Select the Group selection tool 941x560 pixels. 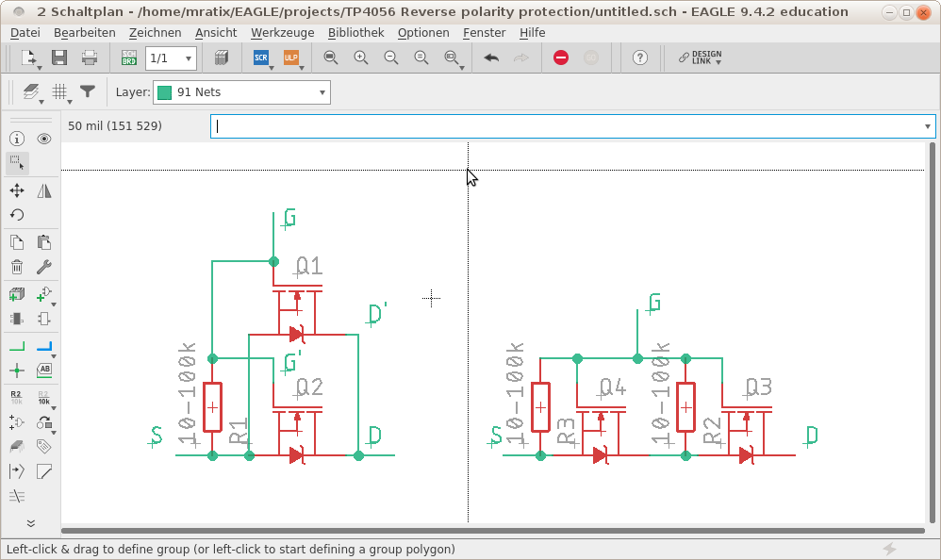point(17,163)
